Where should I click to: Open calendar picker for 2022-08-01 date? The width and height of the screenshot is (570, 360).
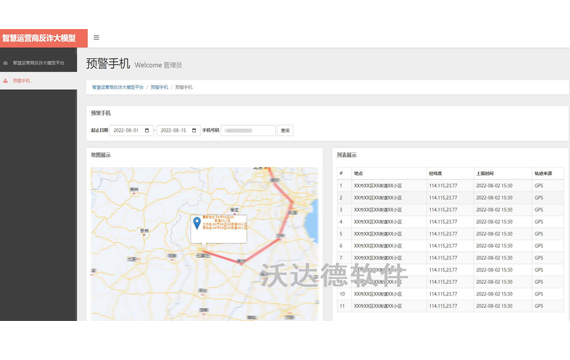point(147,131)
